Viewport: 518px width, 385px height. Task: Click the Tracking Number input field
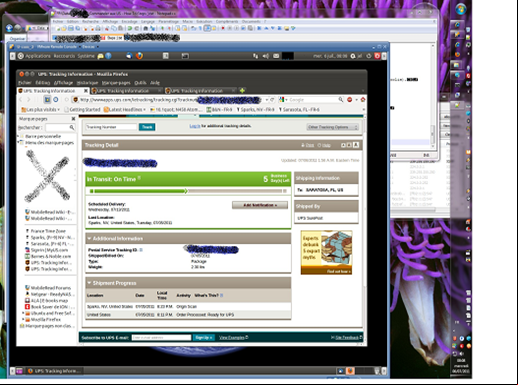coord(111,127)
